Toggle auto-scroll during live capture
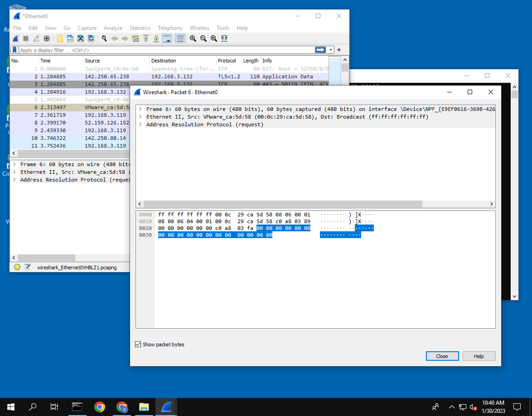532x416 pixels. (x=167, y=38)
